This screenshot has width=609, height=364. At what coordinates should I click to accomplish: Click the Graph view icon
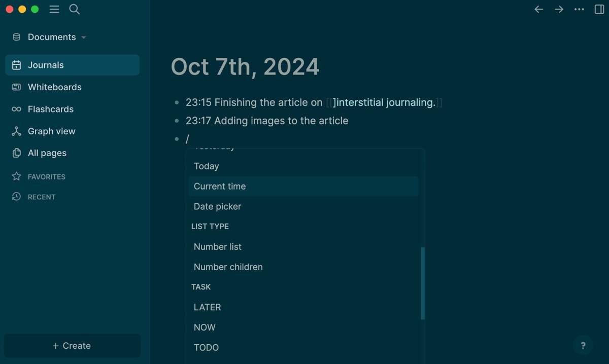pos(16,131)
